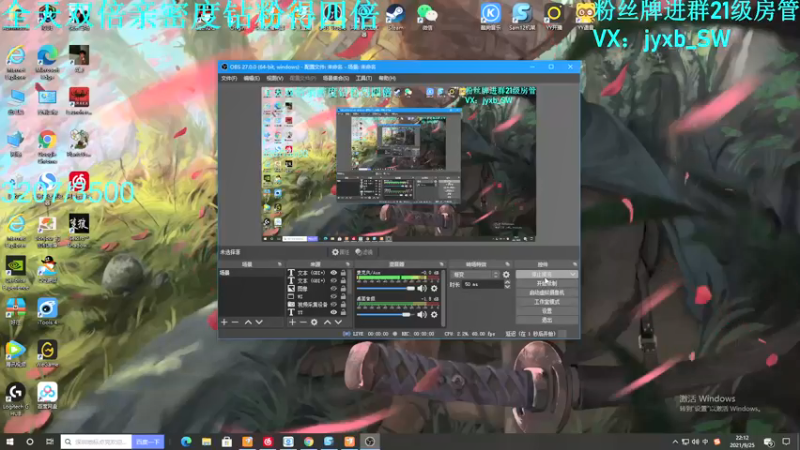
Task: Pop out the 来源 dock using its header icon
Action: pyautogui.click(x=348, y=264)
